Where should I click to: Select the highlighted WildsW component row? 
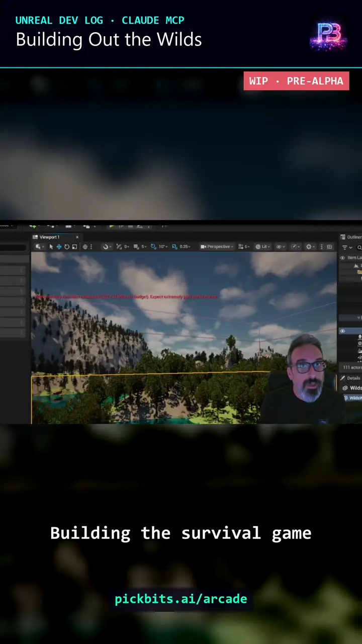coord(354,397)
